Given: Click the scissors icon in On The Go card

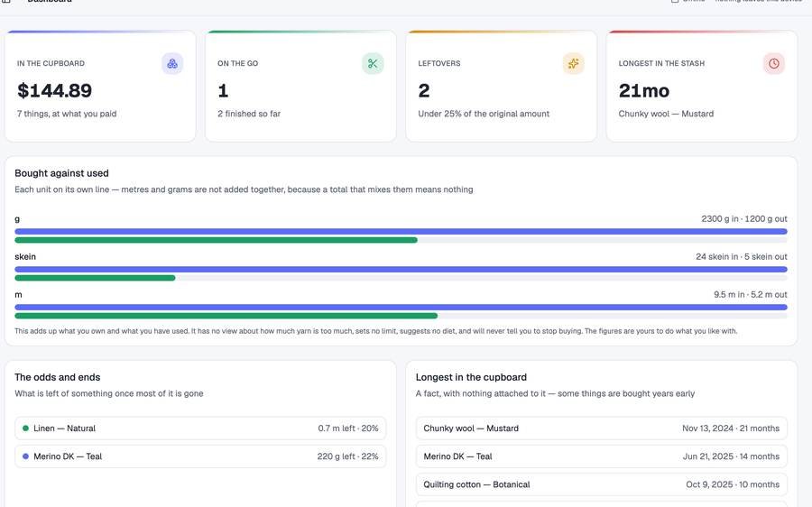Looking at the screenshot, I should [x=373, y=64].
